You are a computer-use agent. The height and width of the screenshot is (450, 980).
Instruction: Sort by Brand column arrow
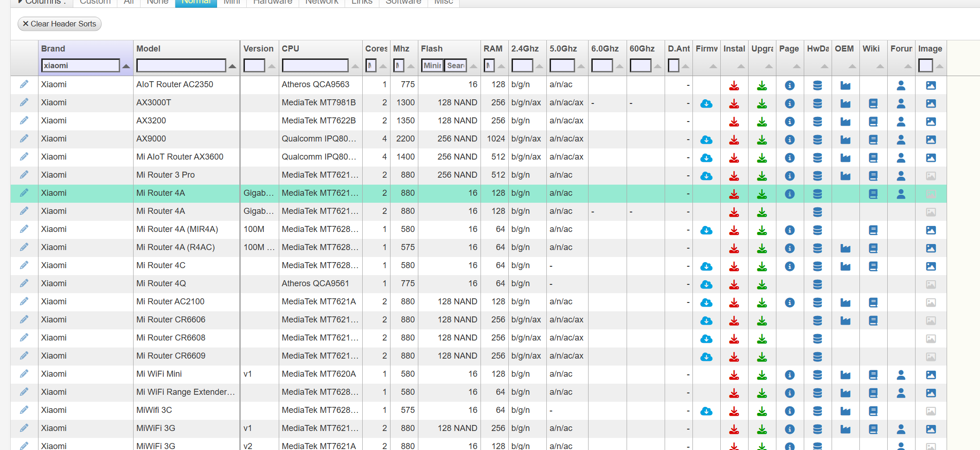[126, 66]
